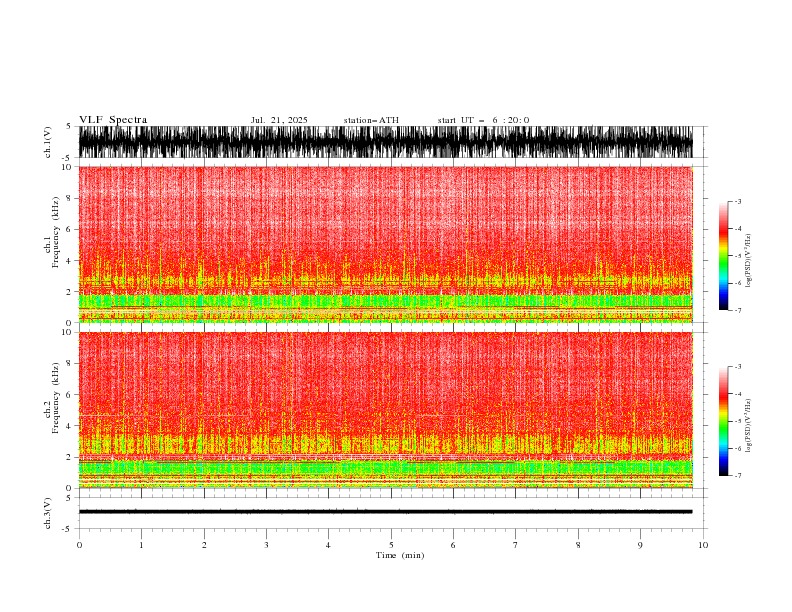Click time axis tick label "3"
Screen dimensions: 792x612
point(266,545)
